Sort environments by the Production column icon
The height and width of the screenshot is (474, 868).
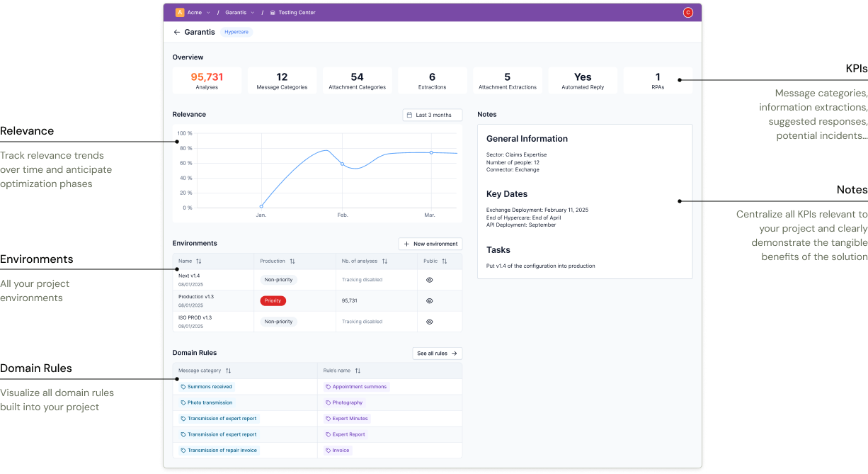point(292,261)
